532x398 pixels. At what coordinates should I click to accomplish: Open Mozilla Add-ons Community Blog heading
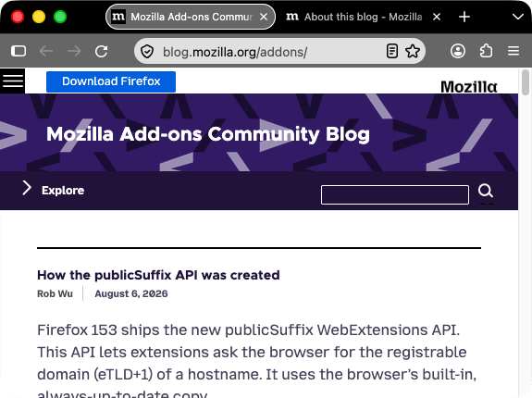pyautogui.click(x=208, y=134)
